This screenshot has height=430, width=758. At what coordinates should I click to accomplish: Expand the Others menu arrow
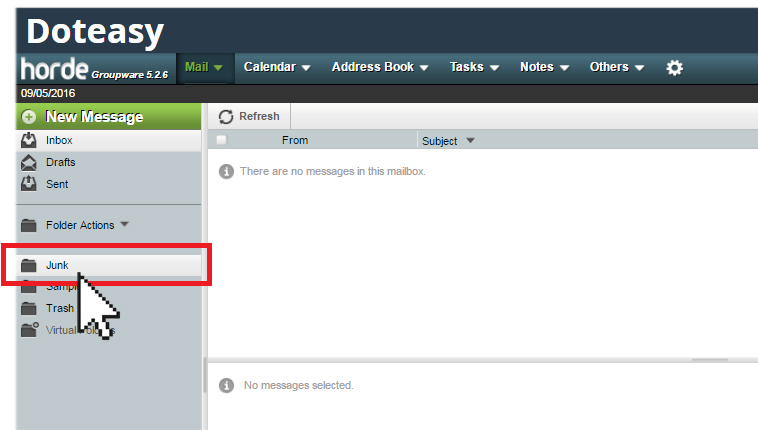(x=639, y=68)
